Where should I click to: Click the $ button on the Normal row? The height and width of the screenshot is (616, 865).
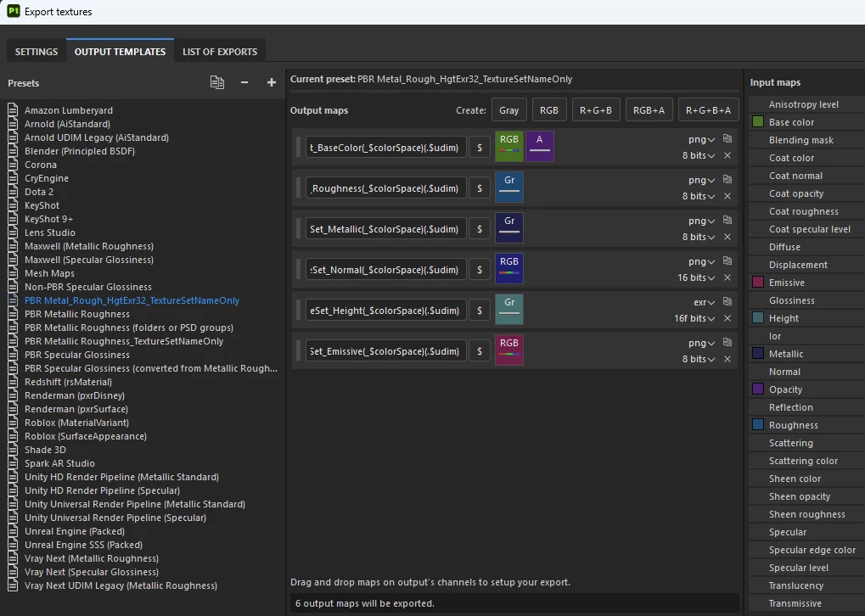(480, 270)
